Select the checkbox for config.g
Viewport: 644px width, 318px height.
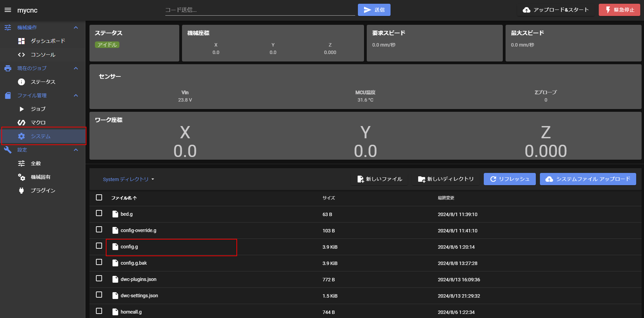(x=99, y=246)
